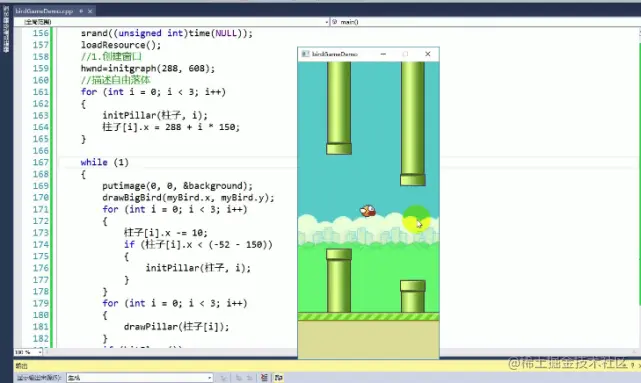Open the vertical sidebar tab at left
This screenshot has height=383, width=641.
6,29
